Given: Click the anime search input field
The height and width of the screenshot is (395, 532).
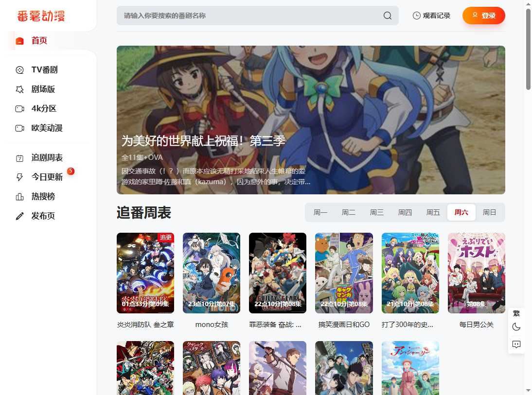Looking at the screenshot, I should [248, 16].
